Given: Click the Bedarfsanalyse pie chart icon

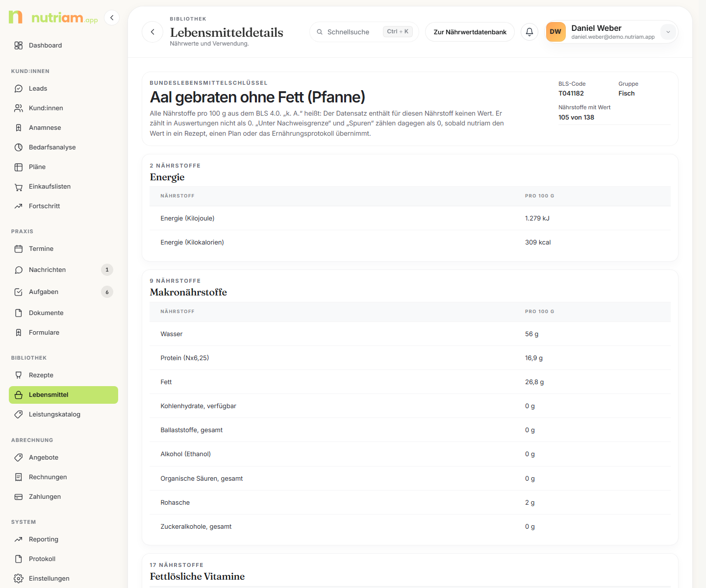Looking at the screenshot, I should (19, 147).
